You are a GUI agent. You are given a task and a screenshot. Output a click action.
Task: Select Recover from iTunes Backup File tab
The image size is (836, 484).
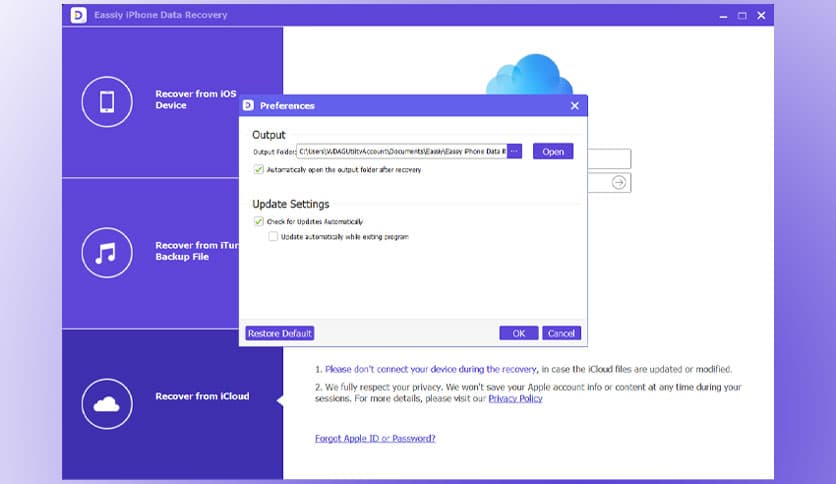point(172,253)
